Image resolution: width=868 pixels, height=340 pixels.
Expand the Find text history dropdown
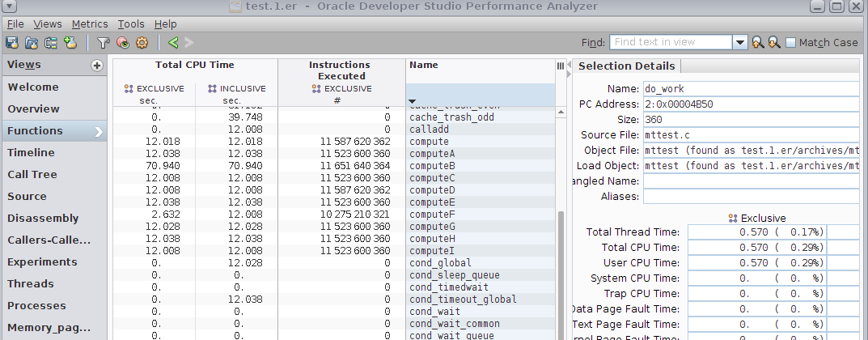(740, 43)
